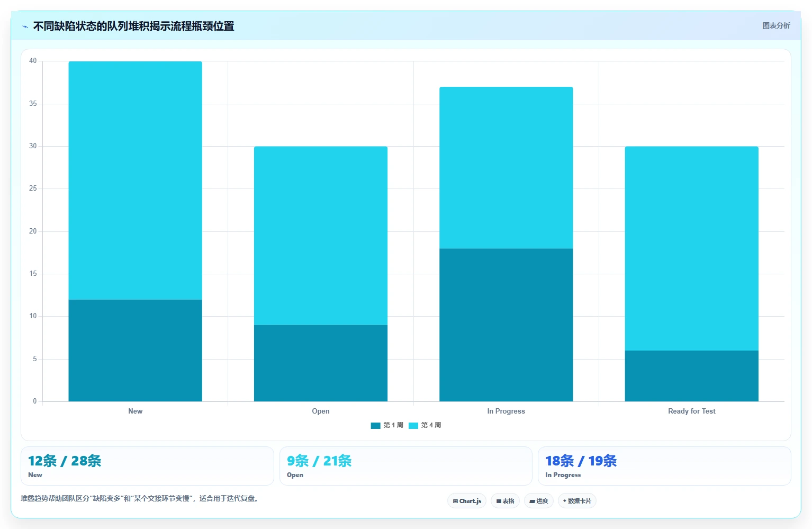
Task: Click the In Progress bar's week 4 segment
Action: click(x=506, y=168)
